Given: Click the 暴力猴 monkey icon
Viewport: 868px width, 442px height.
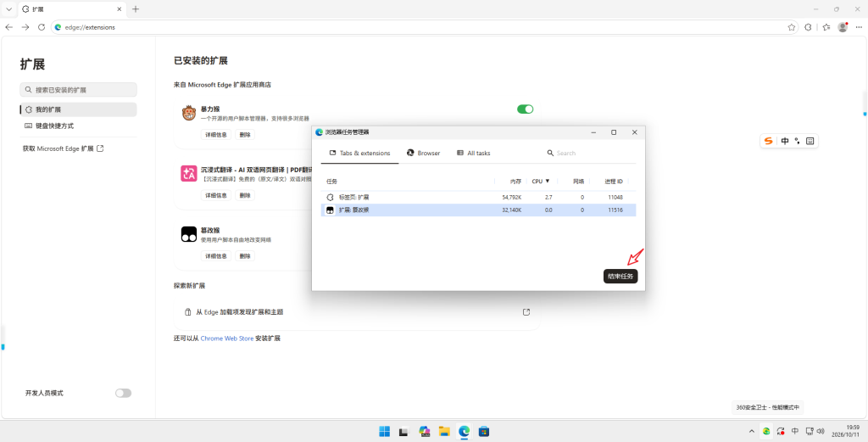Looking at the screenshot, I should pos(189,113).
